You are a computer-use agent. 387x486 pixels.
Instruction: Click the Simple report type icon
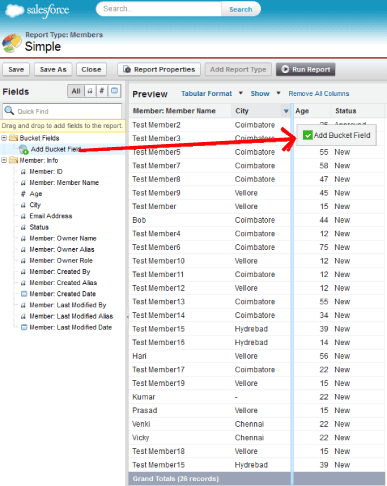tap(11, 43)
